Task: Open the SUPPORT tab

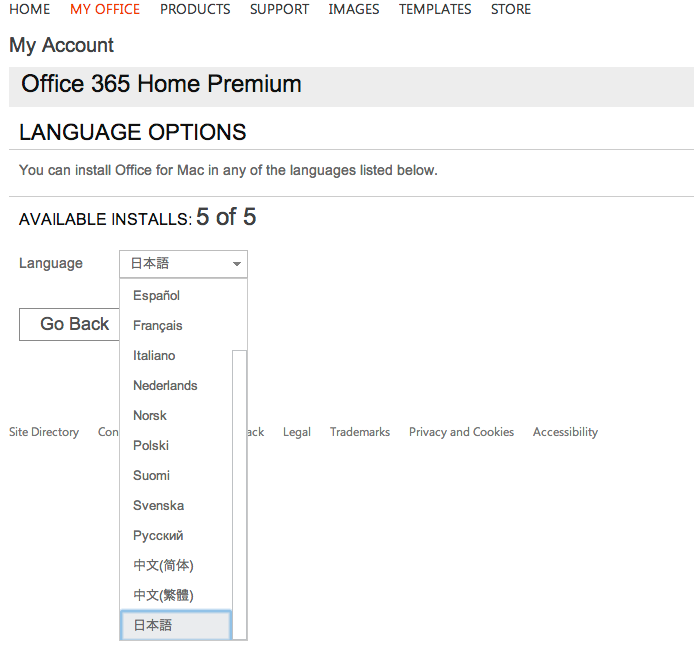Action: 279,9
